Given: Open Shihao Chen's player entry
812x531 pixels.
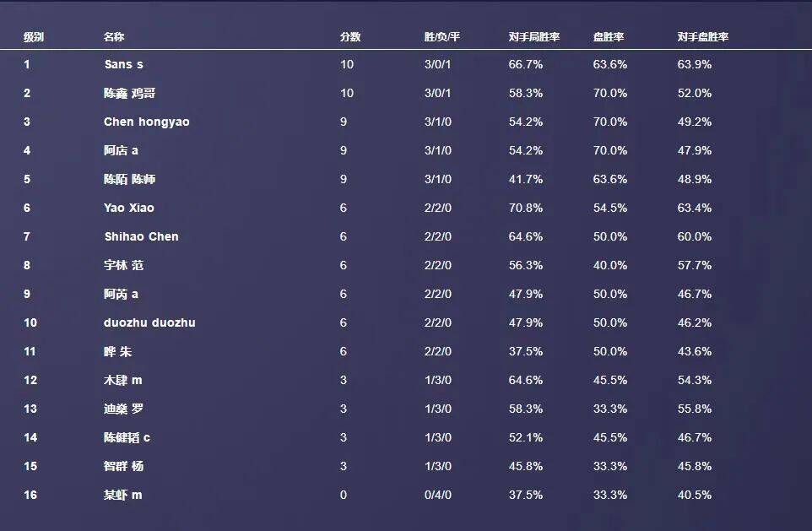Looking at the screenshot, I should pos(141,236).
